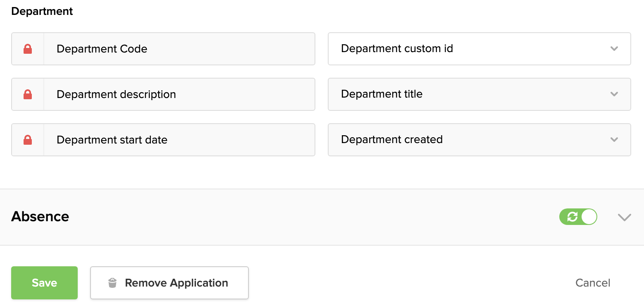644x306 pixels.
Task: Click the lock icon beside Department description
Action: [x=28, y=95]
